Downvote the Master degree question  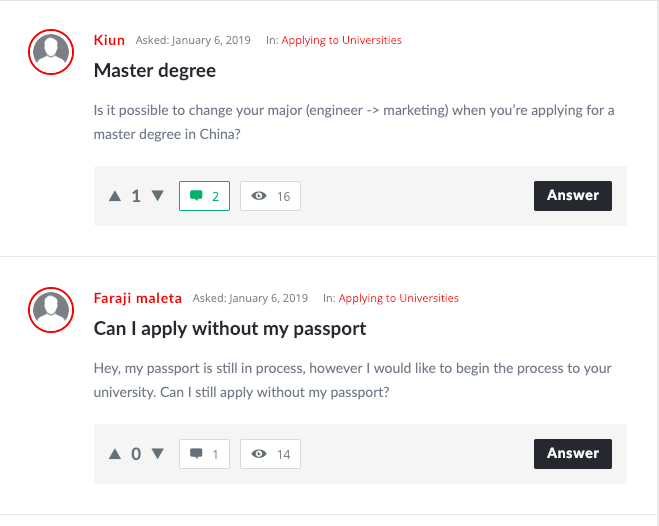point(157,196)
